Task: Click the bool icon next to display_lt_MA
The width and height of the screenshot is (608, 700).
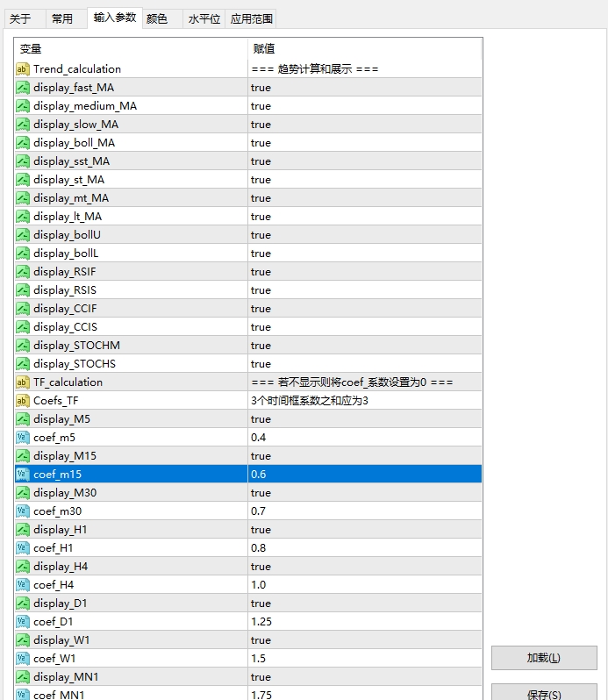Action: 23,217
